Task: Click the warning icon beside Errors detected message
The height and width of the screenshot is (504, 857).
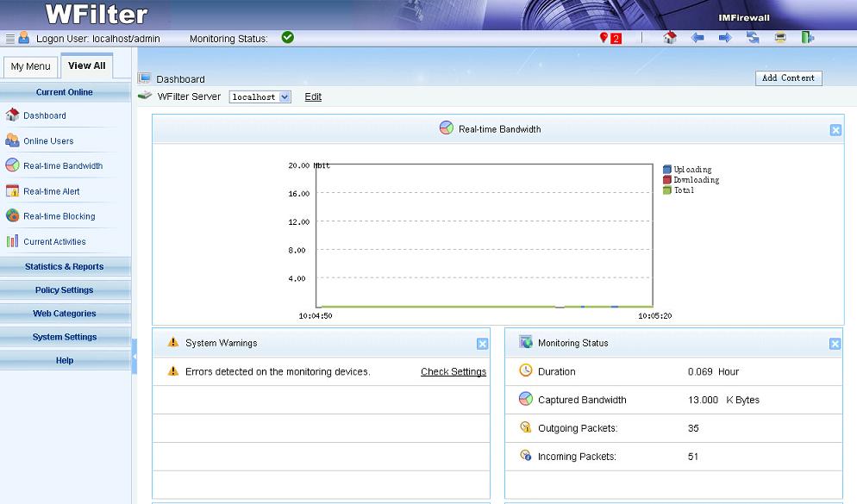Action: point(172,370)
